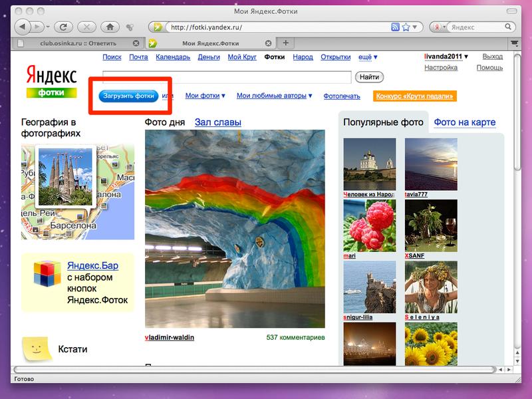Focus the URL field showing fotki.yandex.ru
The width and height of the screenshot is (532, 399).
(278, 27)
